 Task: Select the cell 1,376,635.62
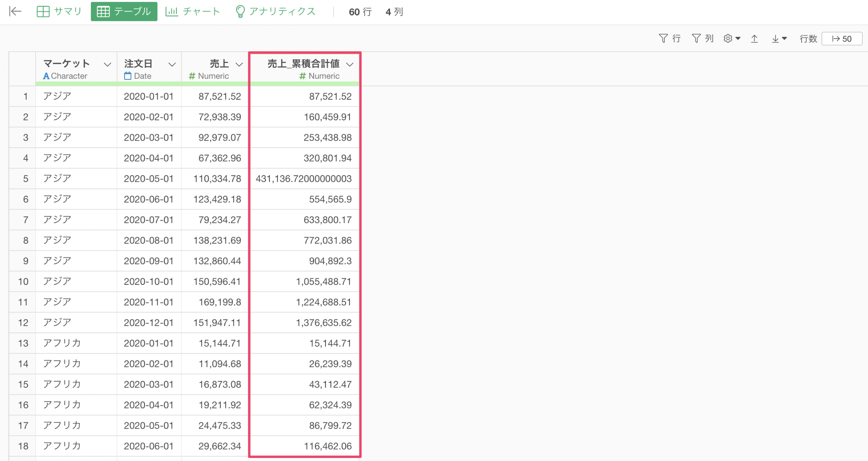pyautogui.click(x=304, y=323)
